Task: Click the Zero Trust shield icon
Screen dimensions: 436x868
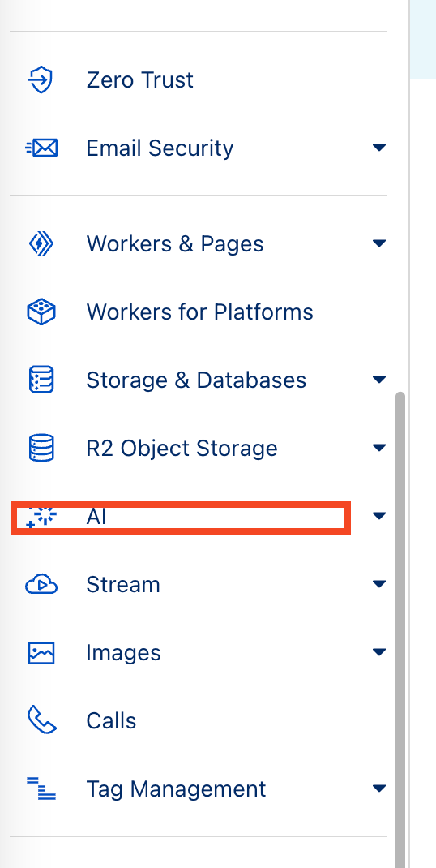Action: [41, 80]
